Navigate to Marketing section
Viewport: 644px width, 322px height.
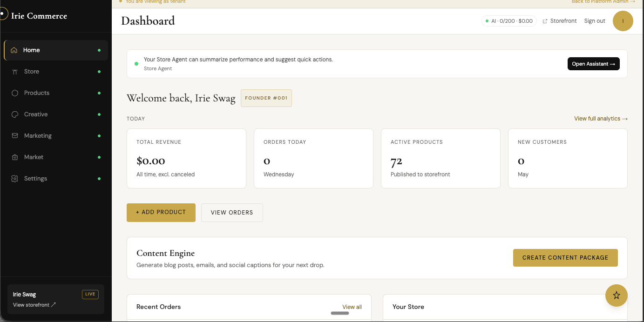[56, 136]
